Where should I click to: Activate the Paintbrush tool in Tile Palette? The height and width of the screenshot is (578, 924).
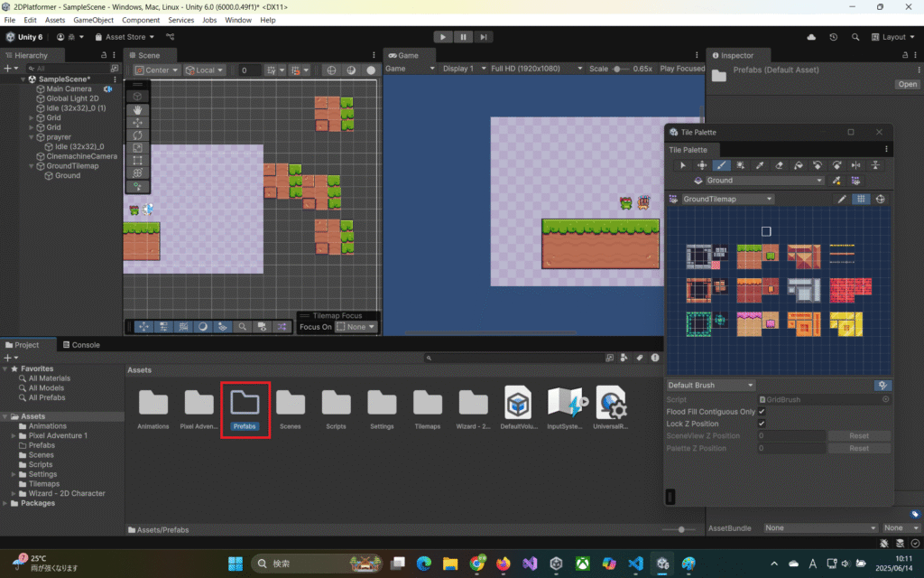coord(721,165)
